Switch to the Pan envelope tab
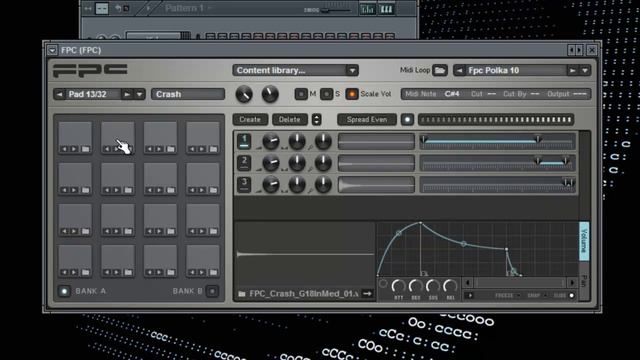640x360 pixels. 584,281
